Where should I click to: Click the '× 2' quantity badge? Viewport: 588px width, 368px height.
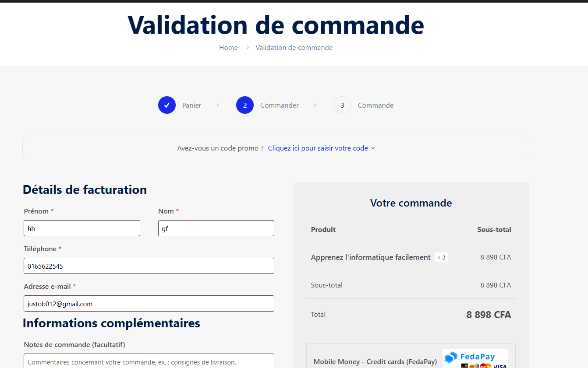click(441, 257)
